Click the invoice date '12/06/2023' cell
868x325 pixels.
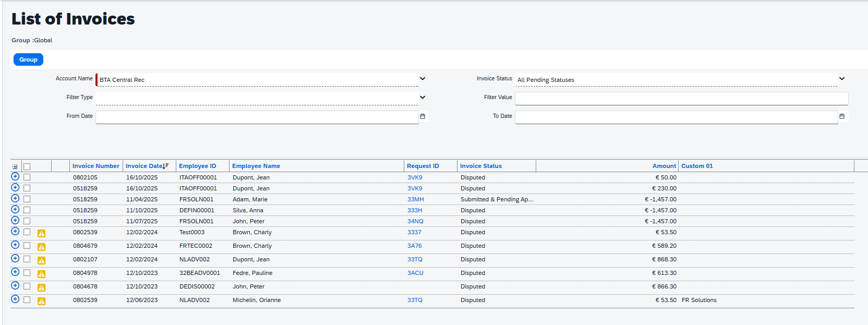click(142, 300)
